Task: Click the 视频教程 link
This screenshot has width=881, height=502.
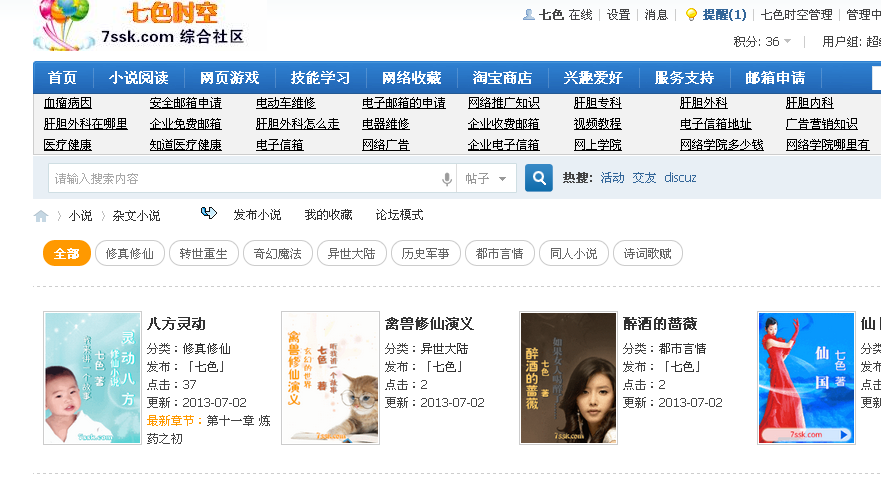Action: coord(598,124)
